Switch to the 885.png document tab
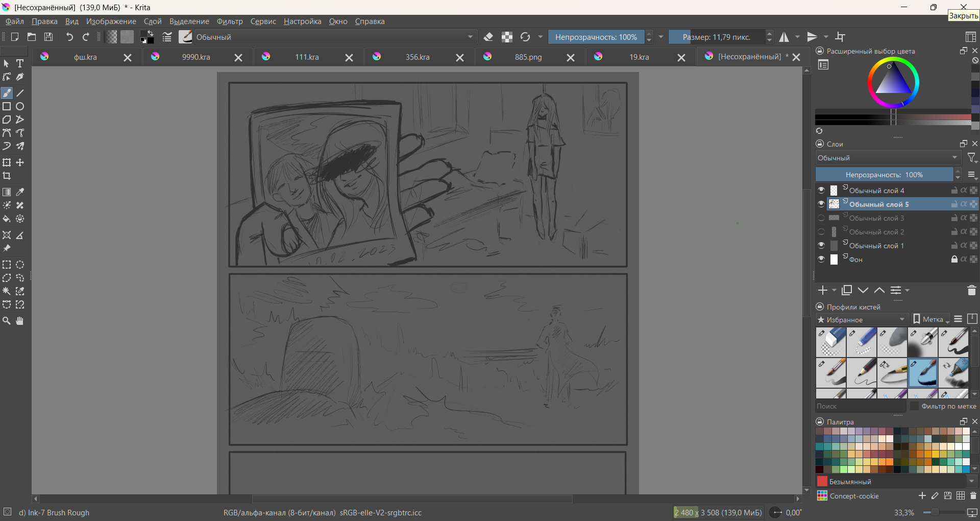The width and height of the screenshot is (980, 521). tap(528, 57)
